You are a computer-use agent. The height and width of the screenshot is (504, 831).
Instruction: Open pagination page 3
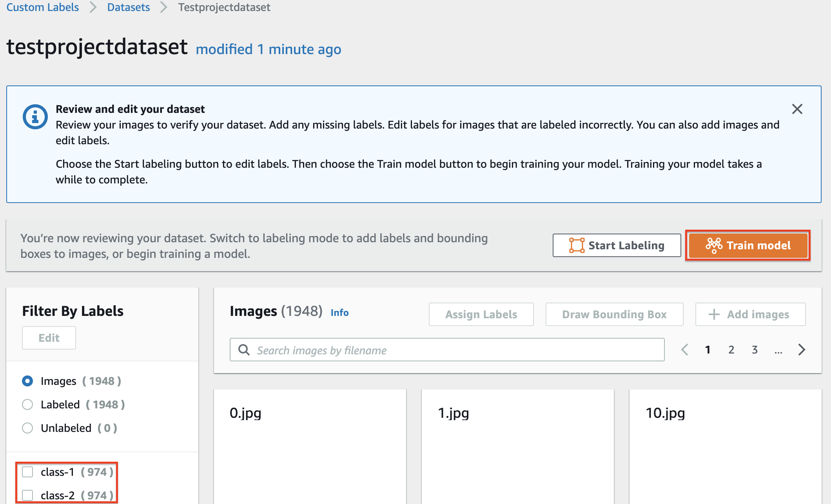coord(755,350)
